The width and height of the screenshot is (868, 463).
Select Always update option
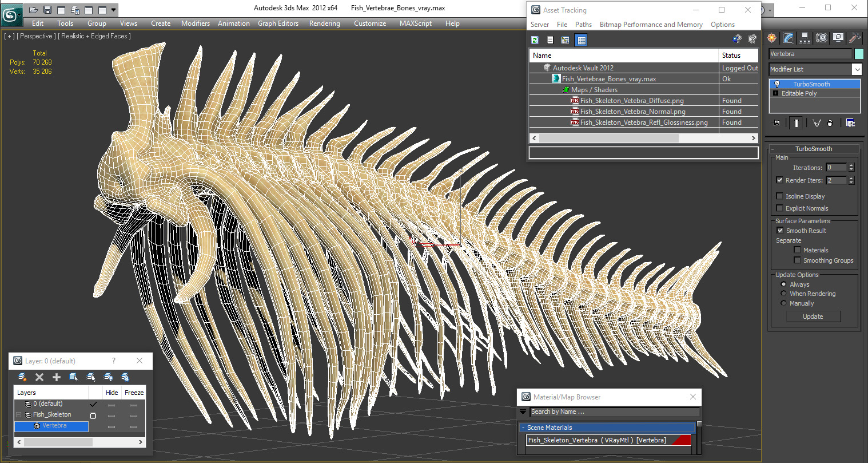(x=783, y=284)
